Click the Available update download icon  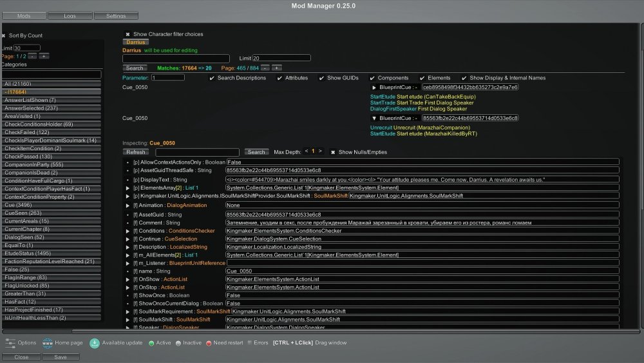(x=95, y=342)
